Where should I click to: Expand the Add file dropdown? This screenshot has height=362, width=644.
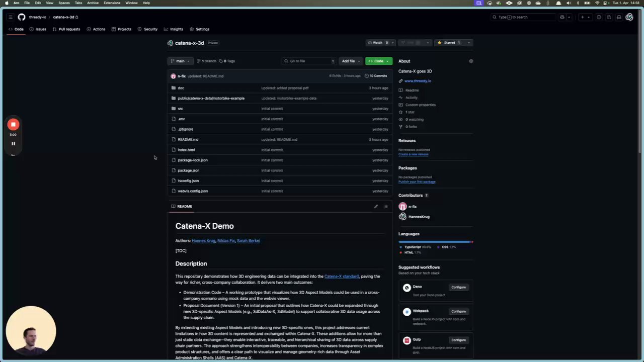click(351, 61)
